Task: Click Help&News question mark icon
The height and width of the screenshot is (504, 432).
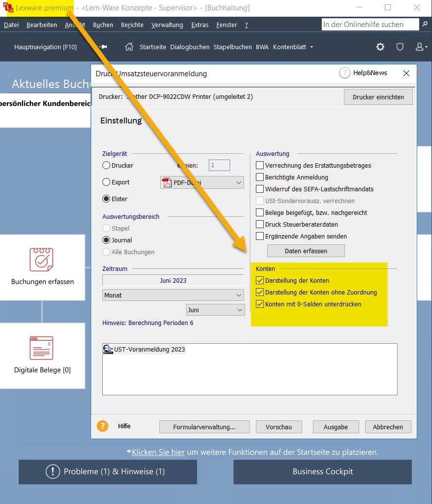Action: click(x=344, y=73)
